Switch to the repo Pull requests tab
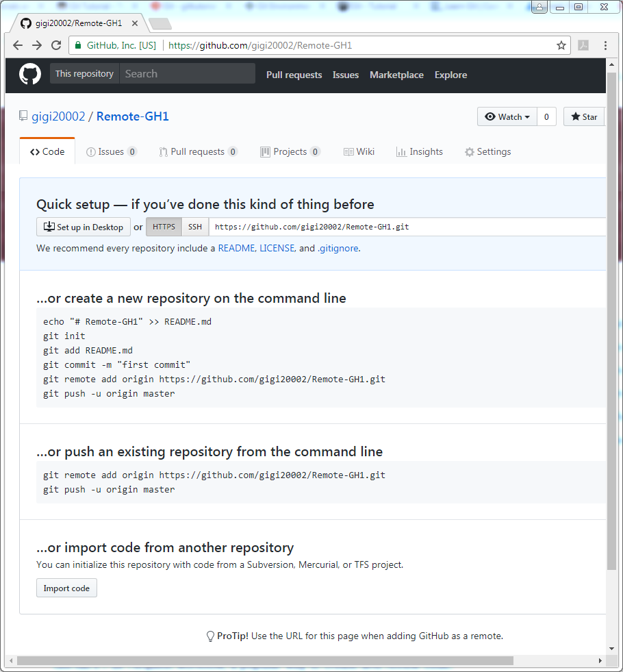623x672 pixels. [199, 151]
